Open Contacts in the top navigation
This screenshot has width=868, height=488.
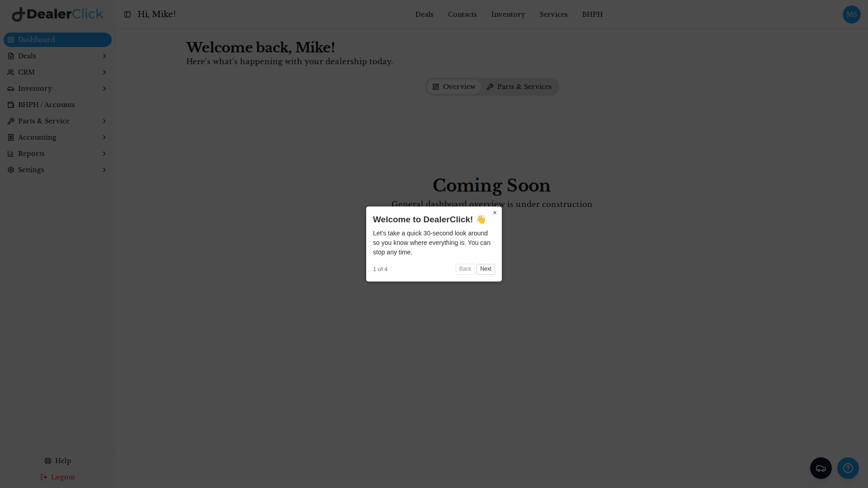click(462, 14)
